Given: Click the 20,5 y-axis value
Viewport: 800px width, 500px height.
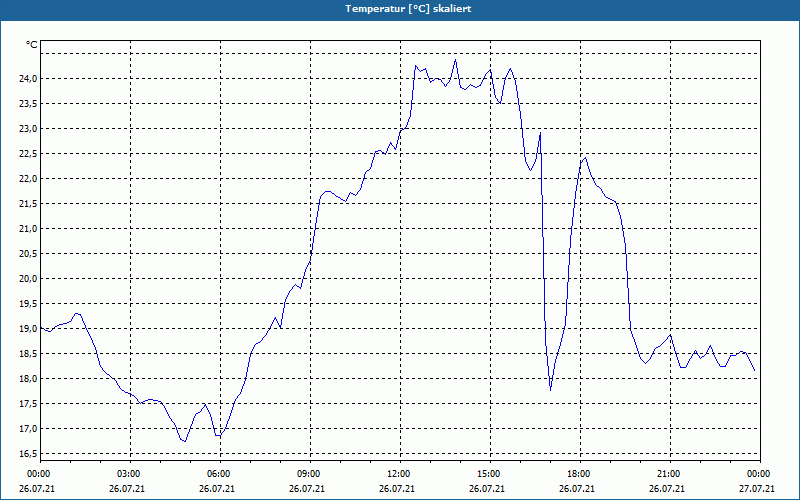Looking at the screenshot, I should pos(29,254).
